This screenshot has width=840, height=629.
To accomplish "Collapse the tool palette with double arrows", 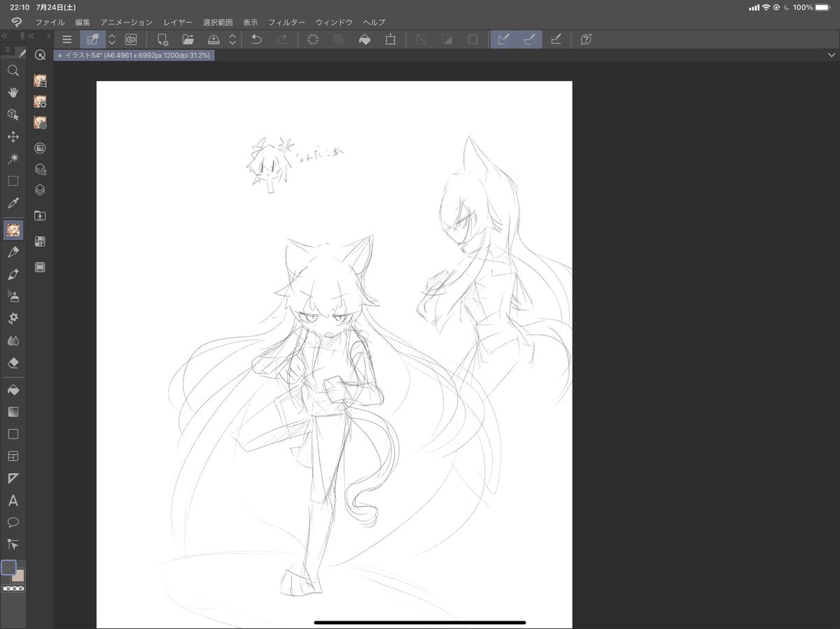I will click(5, 36).
